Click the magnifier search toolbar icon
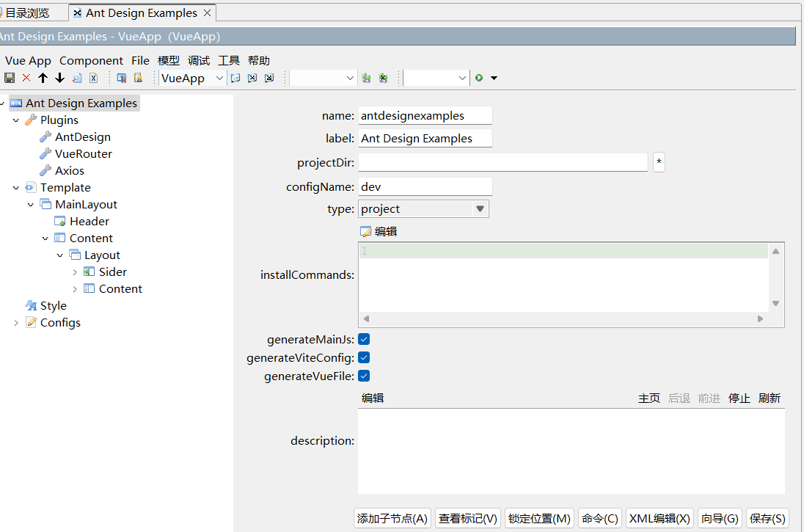The image size is (804, 532). click(77, 78)
